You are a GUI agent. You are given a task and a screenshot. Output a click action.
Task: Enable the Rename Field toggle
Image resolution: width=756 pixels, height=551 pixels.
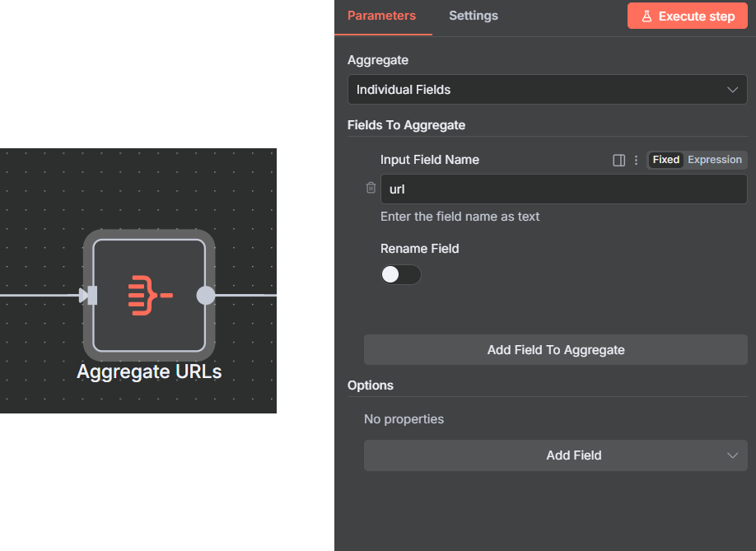point(400,275)
